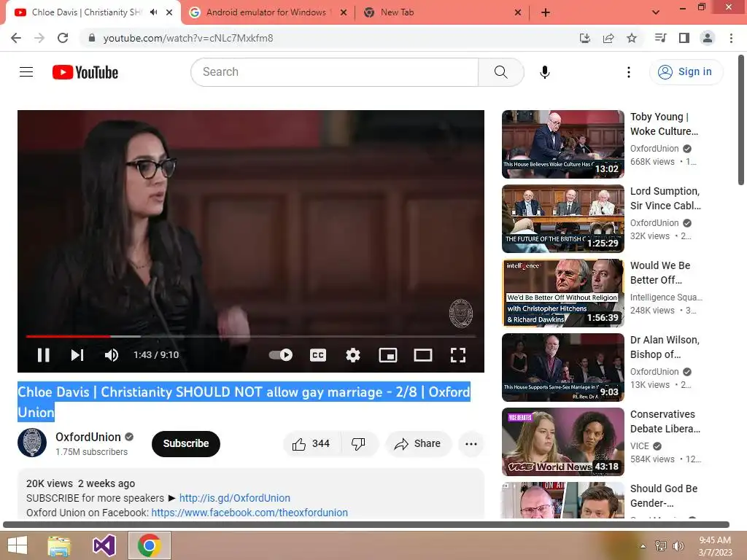Focus the YouTube search box
The height and width of the screenshot is (560, 747).
pos(334,72)
